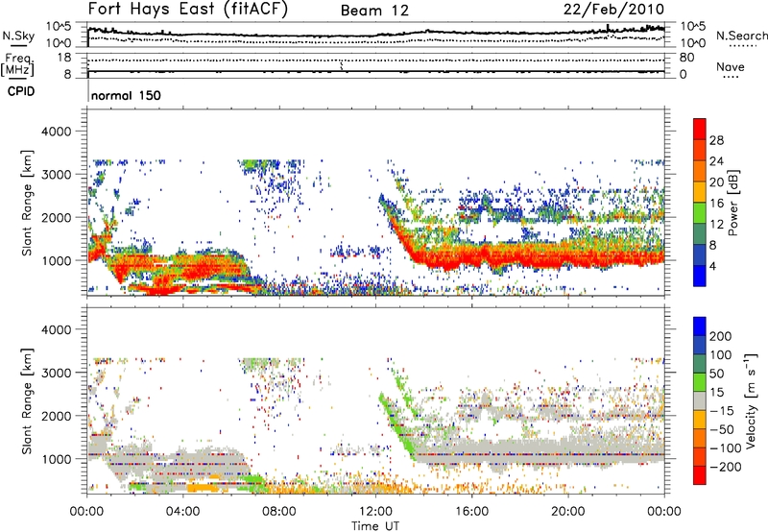Click the '3000' tick of the power panel

tap(56, 175)
